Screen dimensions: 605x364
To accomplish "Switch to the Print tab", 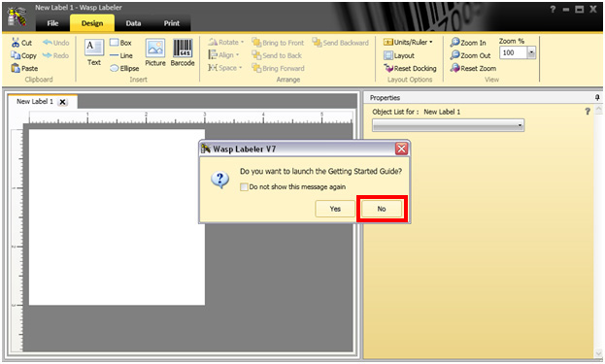I will click(171, 23).
